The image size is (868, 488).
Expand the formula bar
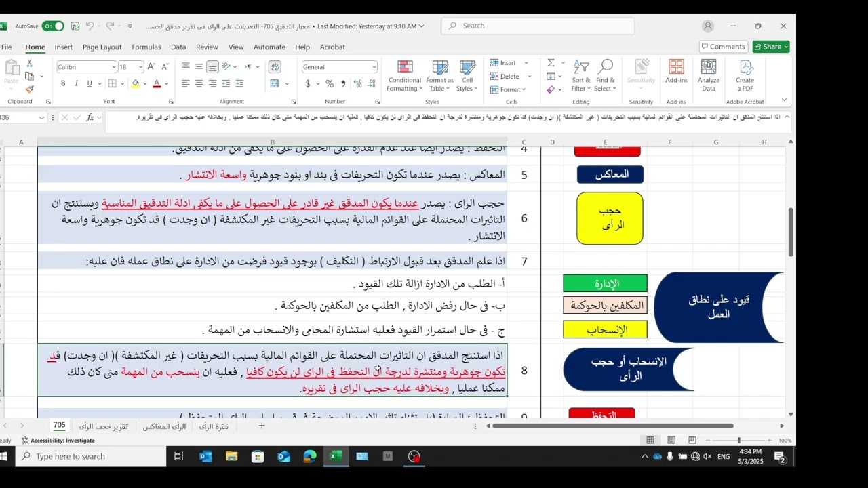coord(787,117)
